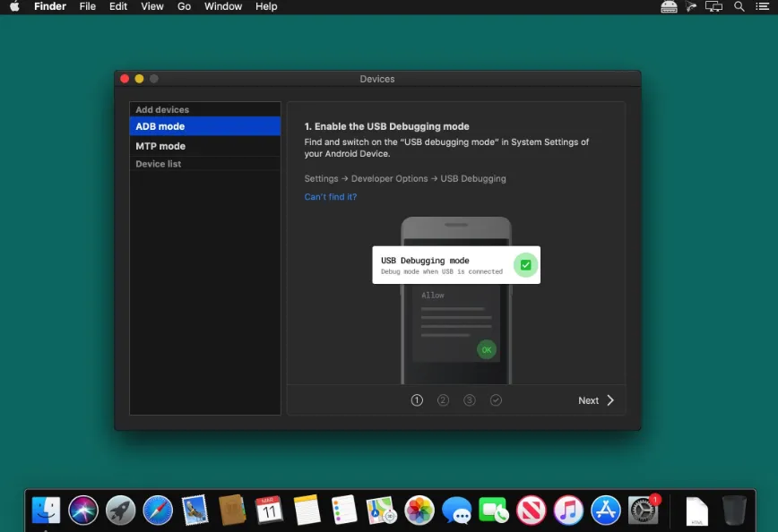Screen dimensions: 778x532
Task: Jump to step 1 indicator
Action: 417,400
